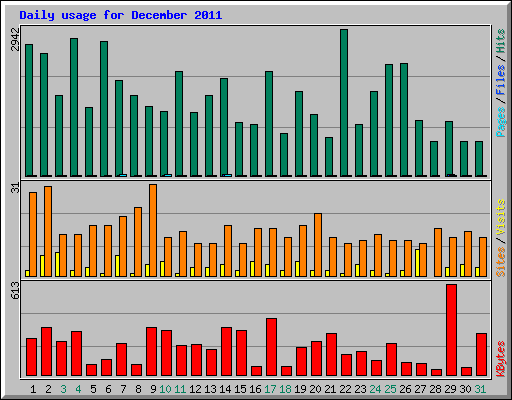Click day 7 on the date axis
The height and width of the screenshot is (400, 512).
click(x=123, y=389)
